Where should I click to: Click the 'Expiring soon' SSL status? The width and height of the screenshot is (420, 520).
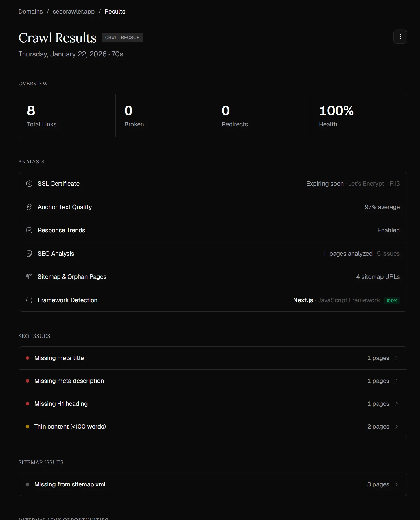click(x=325, y=184)
